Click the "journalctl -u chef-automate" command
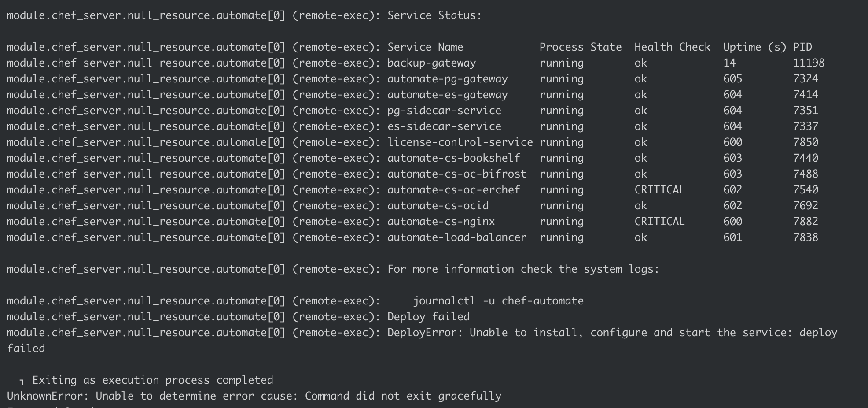The height and width of the screenshot is (408, 868). [498, 301]
